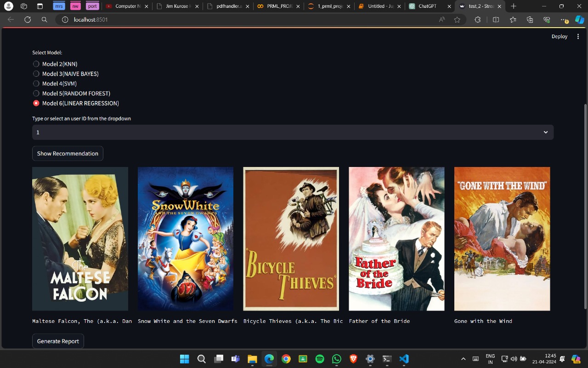Open File Explorer from the taskbar
The width and height of the screenshot is (588, 368).
click(252, 359)
